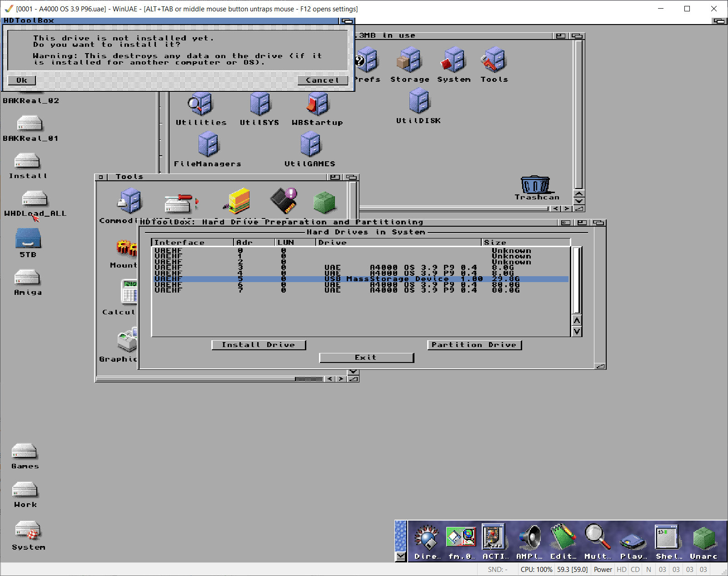Click the green cube icon in Tools window
The image size is (728, 576).
[x=324, y=202]
